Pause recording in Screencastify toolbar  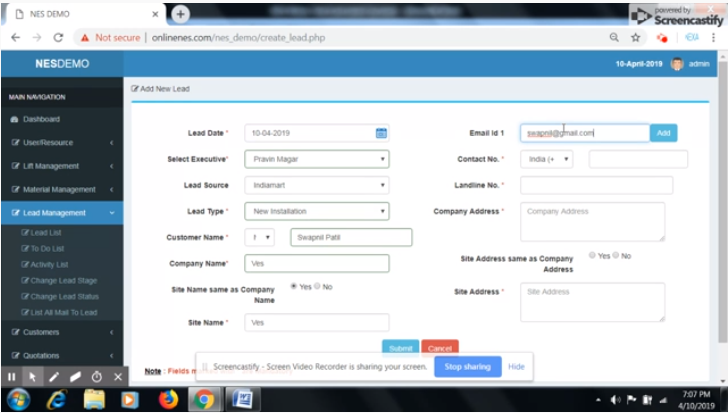click(x=12, y=377)
